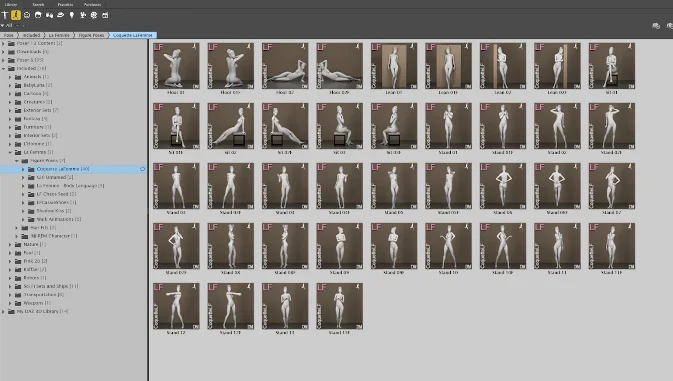This screenshot has height=381, width=673.
Task: Select the Stand 03 pose thumbnail
Action: pyautogui.click(x=176, y=186)
